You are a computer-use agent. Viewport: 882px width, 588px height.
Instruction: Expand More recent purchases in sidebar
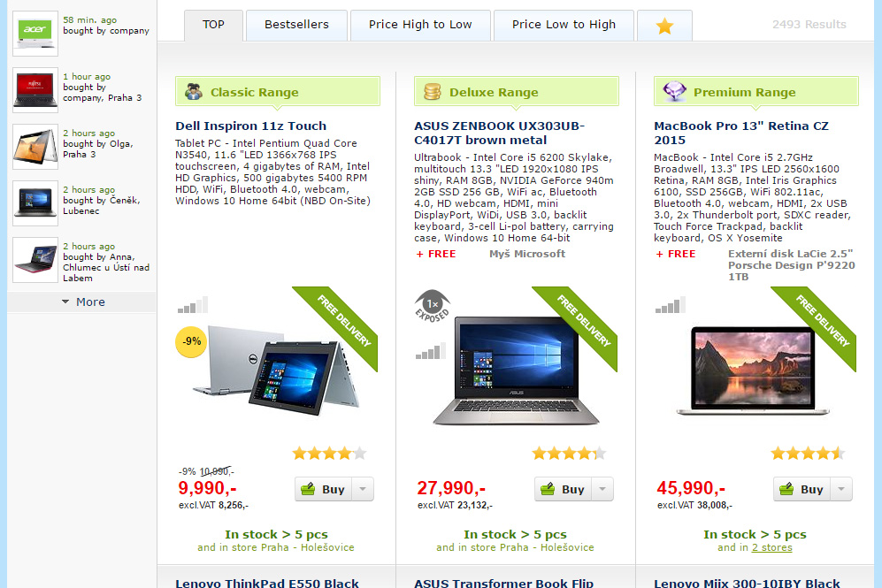click(82, 302)
